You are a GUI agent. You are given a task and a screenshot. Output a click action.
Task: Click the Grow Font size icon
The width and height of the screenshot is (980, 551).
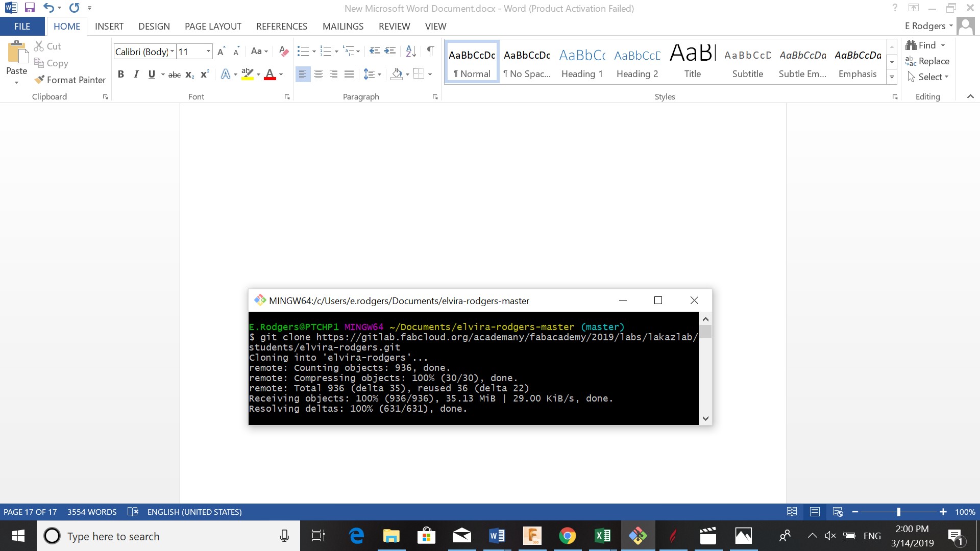click(x=220, y=51)
